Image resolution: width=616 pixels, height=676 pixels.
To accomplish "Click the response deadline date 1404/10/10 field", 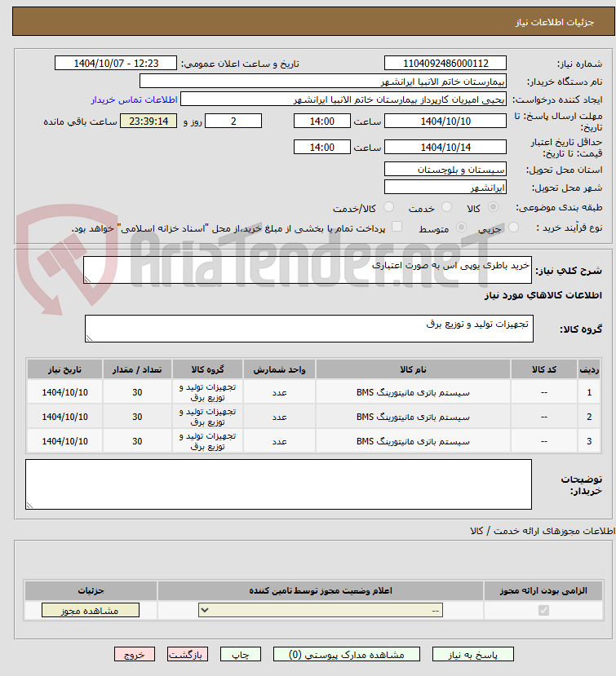I will 445,122.
